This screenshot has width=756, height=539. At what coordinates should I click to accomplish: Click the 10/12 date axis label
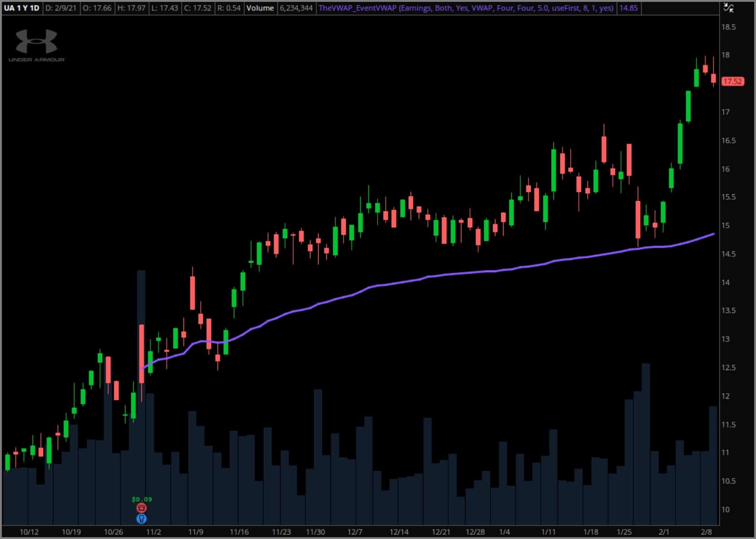click(29, 532)
